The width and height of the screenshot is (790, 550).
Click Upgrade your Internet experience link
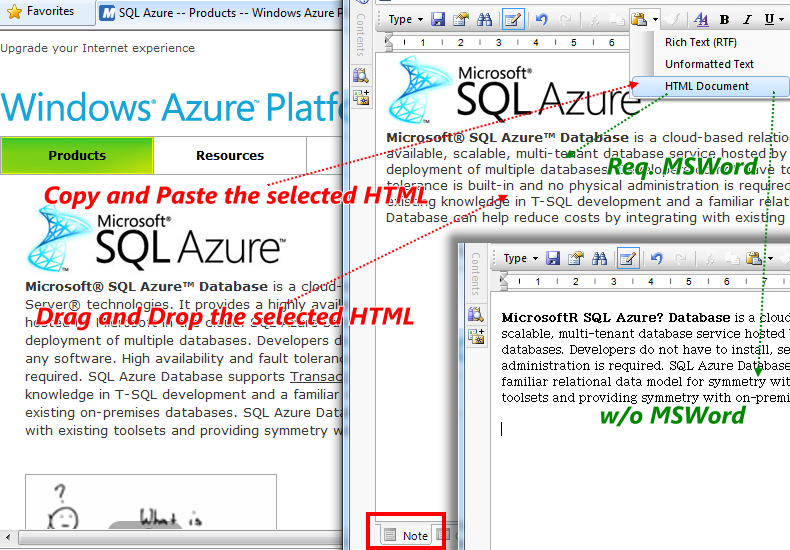97,48
